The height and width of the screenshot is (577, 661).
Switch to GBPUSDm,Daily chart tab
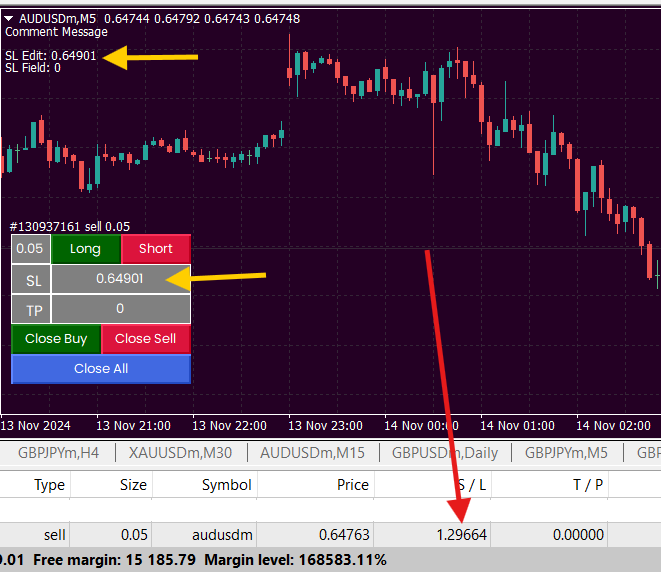pos(445,453)
